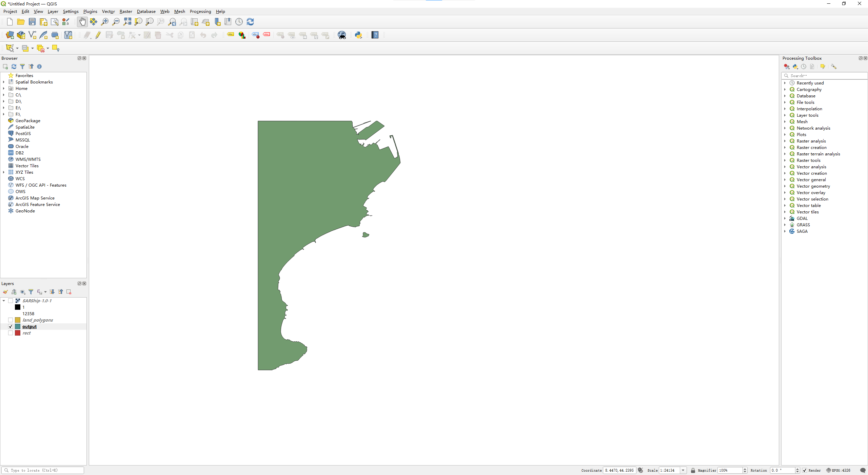Click the Toggle Editing pencil icon
Viewport: 868px width, 475px height.
[x=98, y=35]
